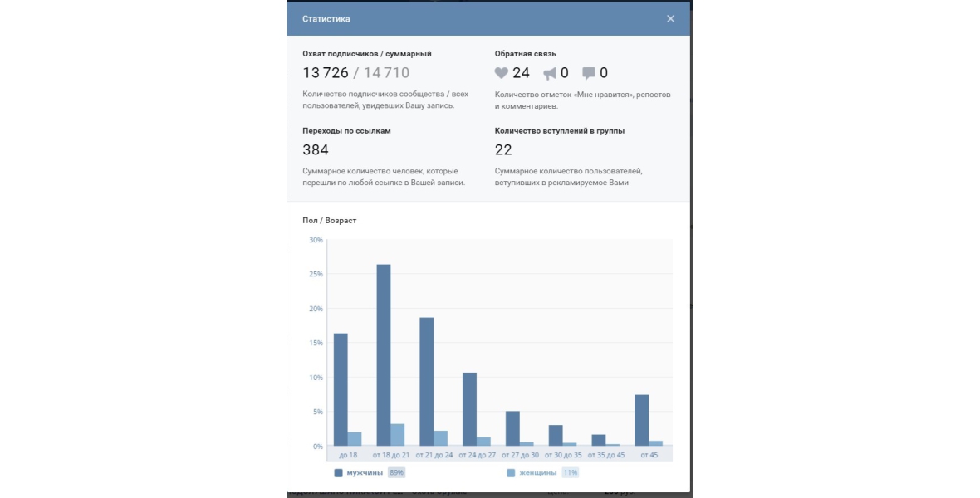
Task: Click the женщины legend label
Action: coord(537,473)
